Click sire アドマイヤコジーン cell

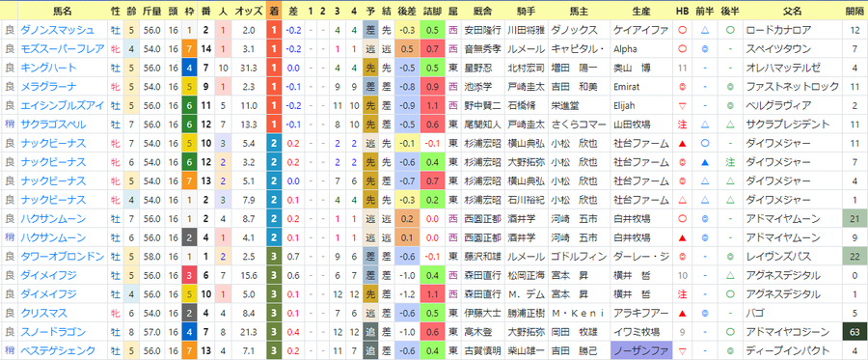(x=792, y=331)
